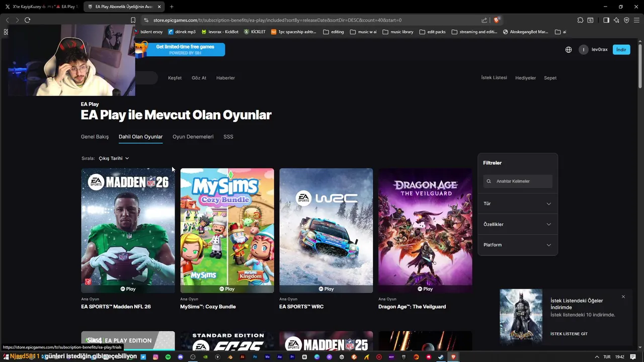Image resolution: width=644 pixels, height=362 pixels.
Task: Click the Anahtar Kelimeler keyword input field
Action: [x=518, y=181]
